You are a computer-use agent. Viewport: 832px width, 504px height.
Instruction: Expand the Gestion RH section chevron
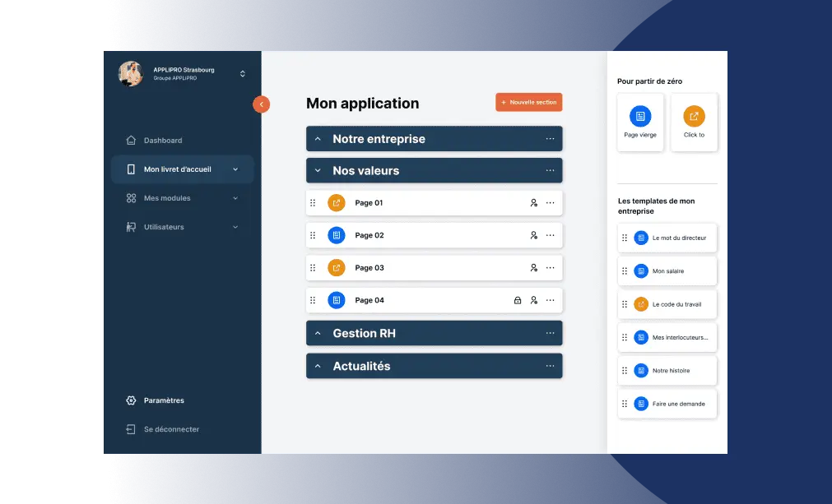pos(318,333)
